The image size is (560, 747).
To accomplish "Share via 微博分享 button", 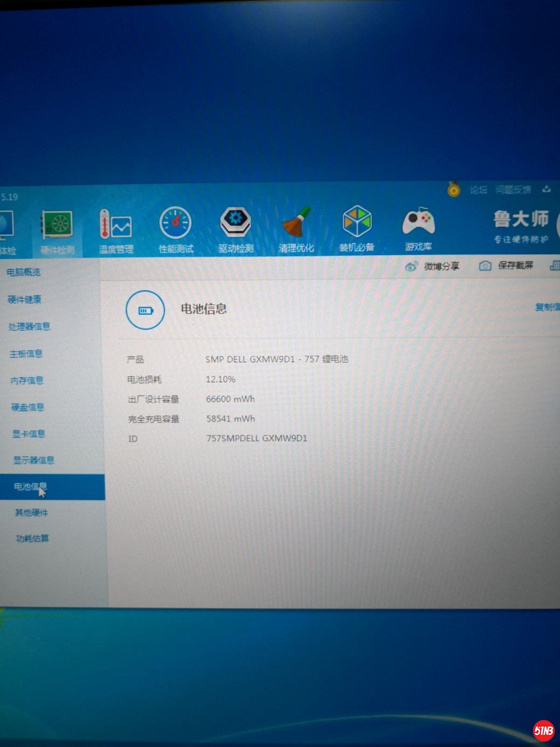I will 433,266.
